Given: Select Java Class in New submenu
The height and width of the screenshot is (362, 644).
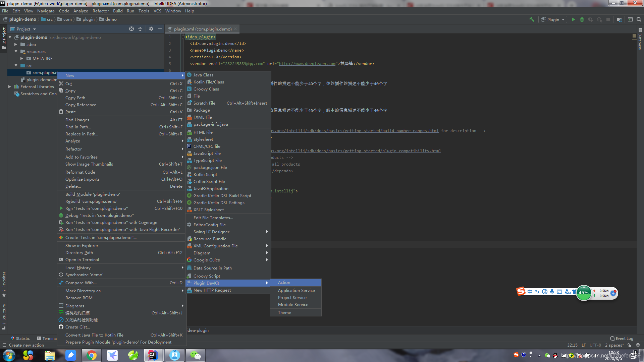Looking at the screenshot, I should point(228,75).
